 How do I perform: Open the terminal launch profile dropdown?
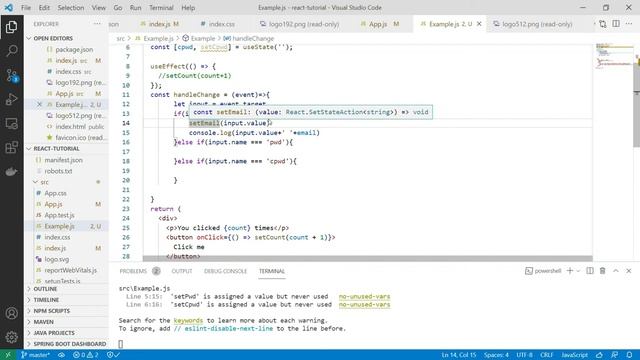click(x=578, y=271)
